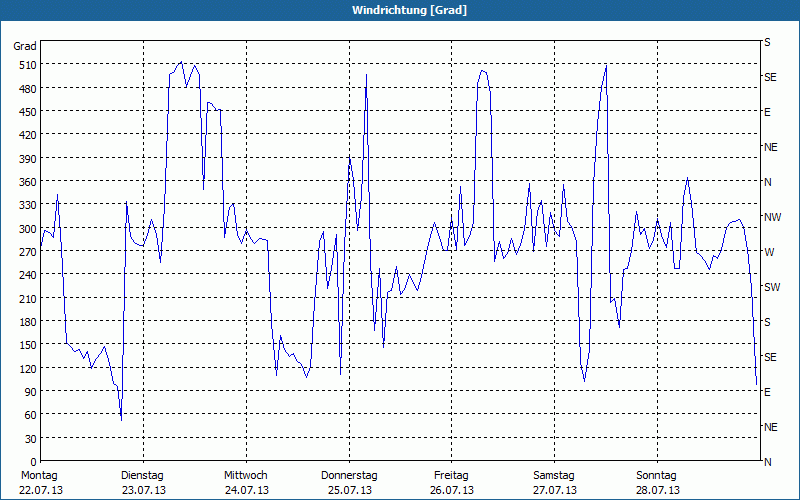Click the 150 y-axis tick label
Screen dimensions: 800x500
pos(27,345)
